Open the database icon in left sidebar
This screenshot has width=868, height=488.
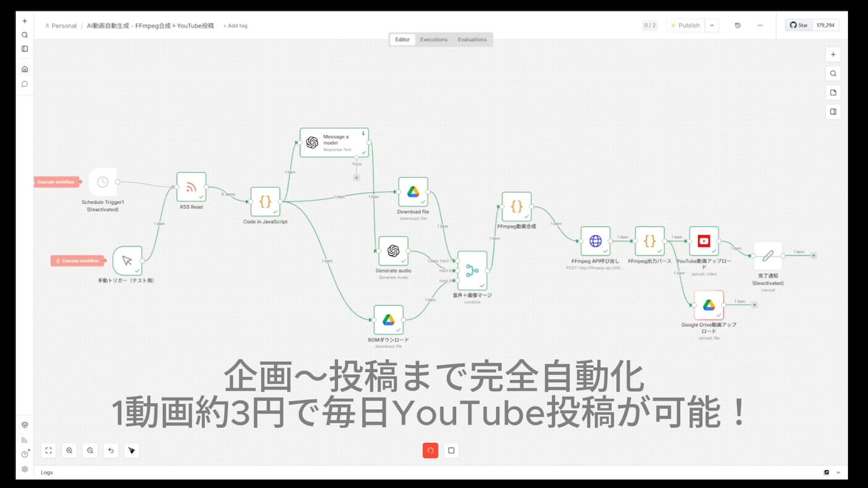click(x=25, y=425)
